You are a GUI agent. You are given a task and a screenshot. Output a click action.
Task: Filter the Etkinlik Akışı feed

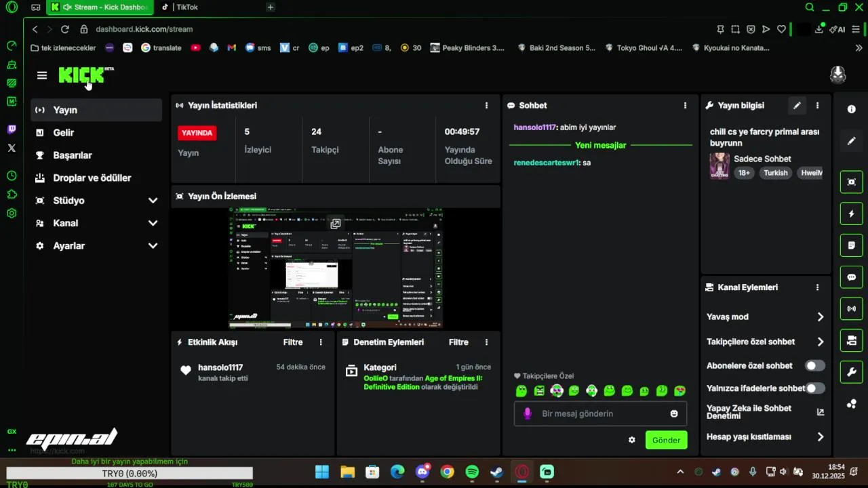[293, 342]
